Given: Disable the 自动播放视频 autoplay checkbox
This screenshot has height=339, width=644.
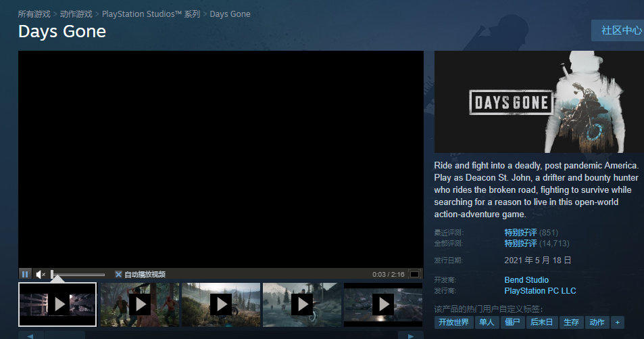Looking at the screenshot, I should point(118,274).
